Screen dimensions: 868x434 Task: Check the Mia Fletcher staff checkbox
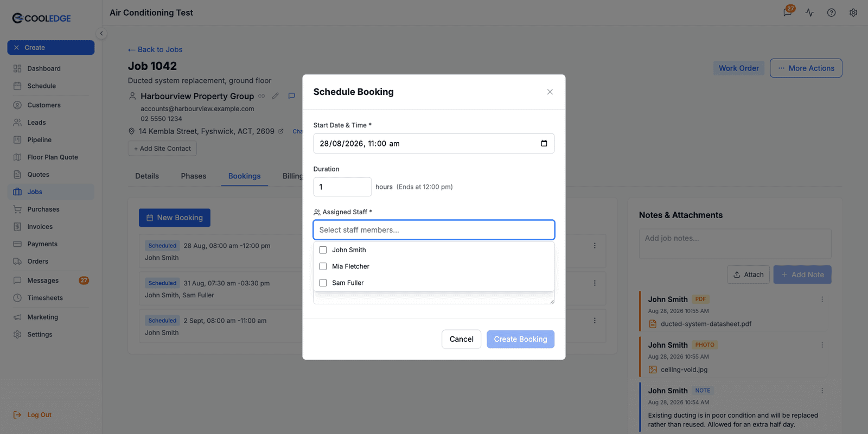323,266
